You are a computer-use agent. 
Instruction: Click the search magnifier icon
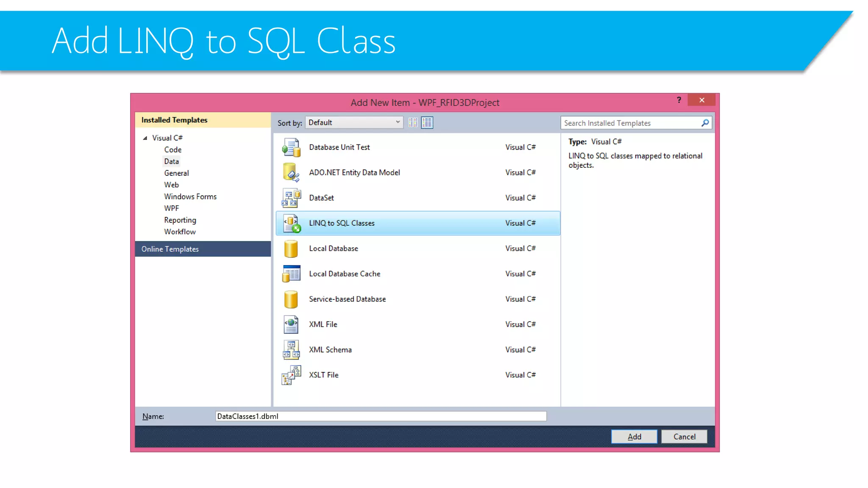705,123
